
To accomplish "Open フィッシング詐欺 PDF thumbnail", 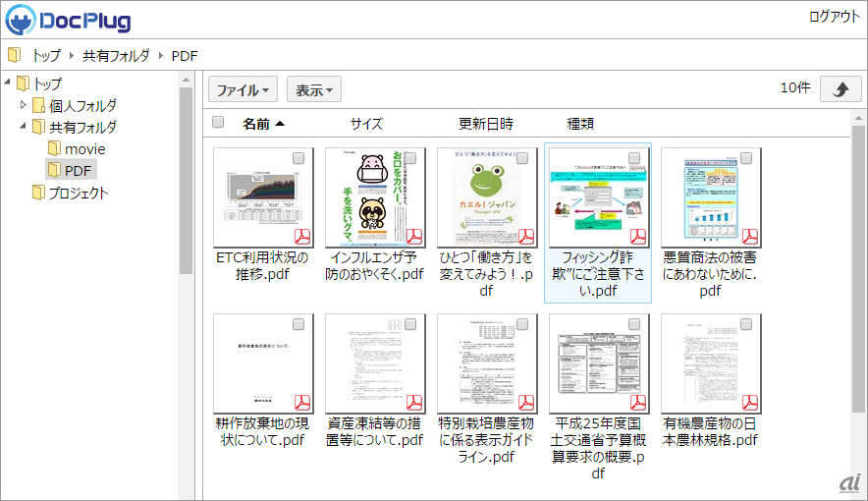I will 597,196.
